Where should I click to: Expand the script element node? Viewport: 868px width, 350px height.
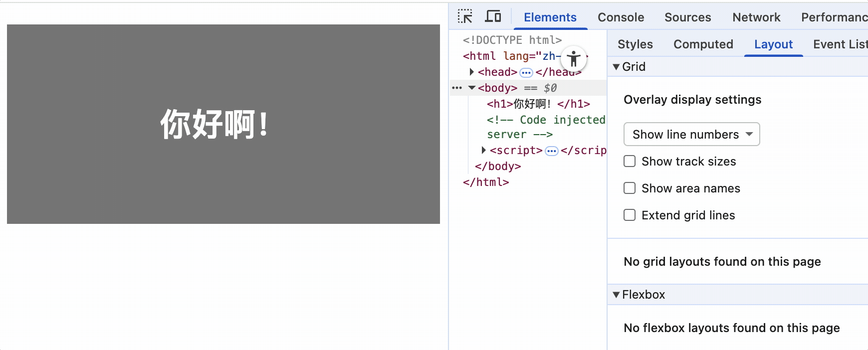click(x=483, y=150)
